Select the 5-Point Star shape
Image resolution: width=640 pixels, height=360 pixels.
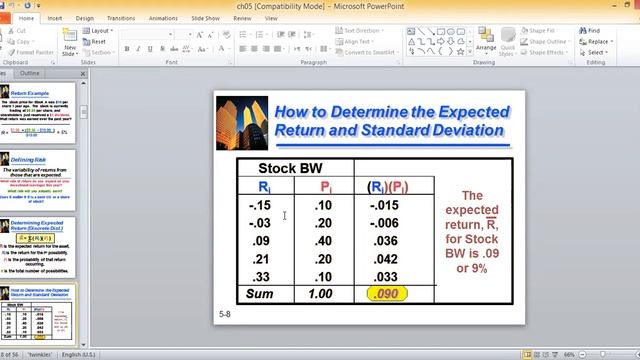click(x=460, y=52)
